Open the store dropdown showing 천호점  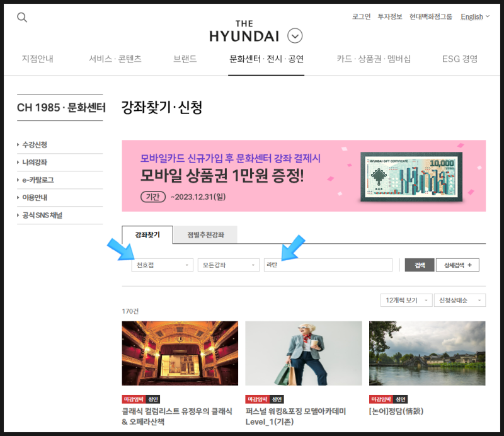(162, 265)
